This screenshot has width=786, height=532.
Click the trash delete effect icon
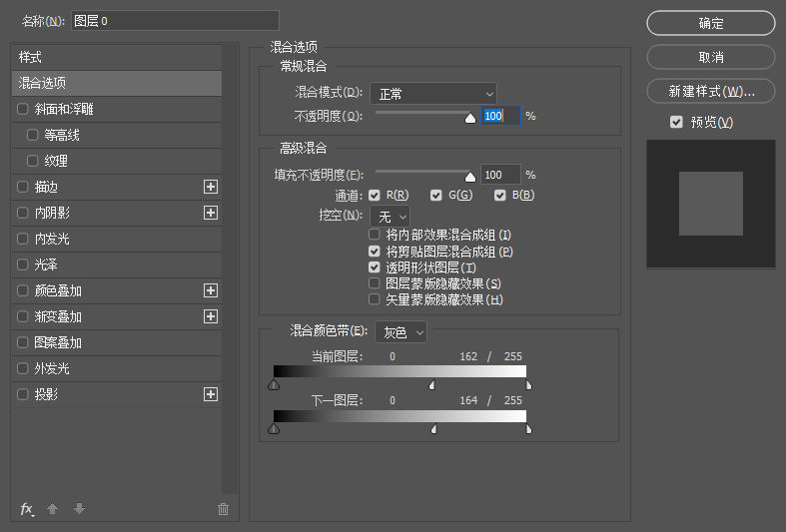tap(223, 509)
